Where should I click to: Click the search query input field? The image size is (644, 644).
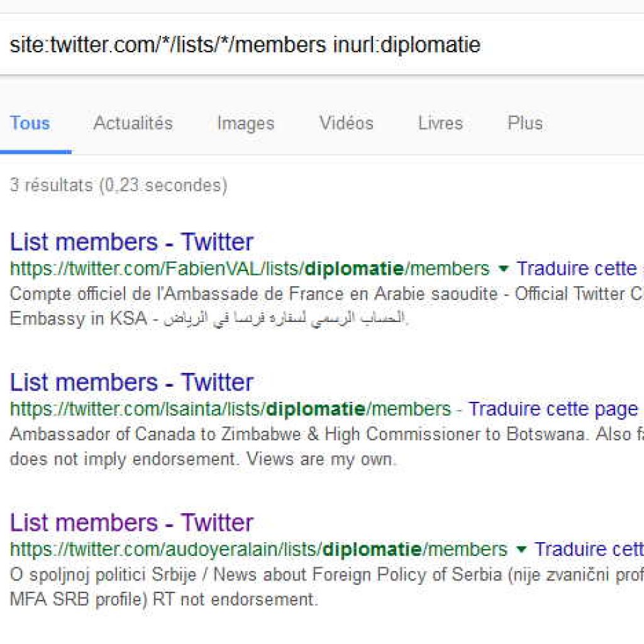click(322, 45)
